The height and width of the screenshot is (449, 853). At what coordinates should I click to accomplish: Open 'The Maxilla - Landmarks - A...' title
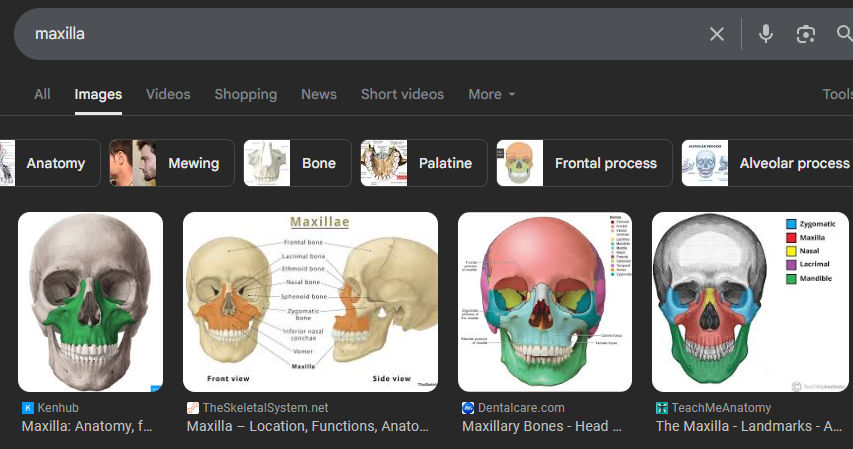pyautogui.click(x=749, y=426)
